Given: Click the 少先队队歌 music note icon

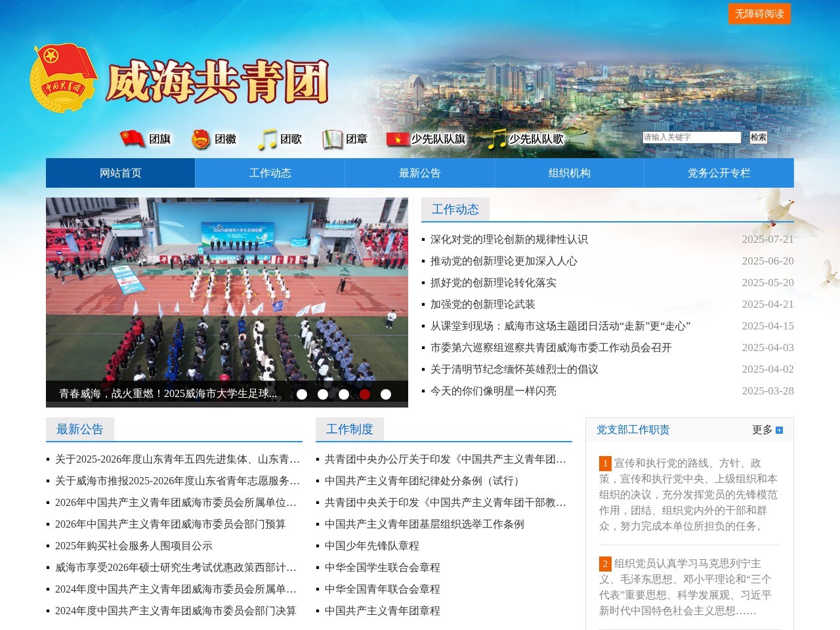Looking at the screenshot, I should [x=497, y=139].
